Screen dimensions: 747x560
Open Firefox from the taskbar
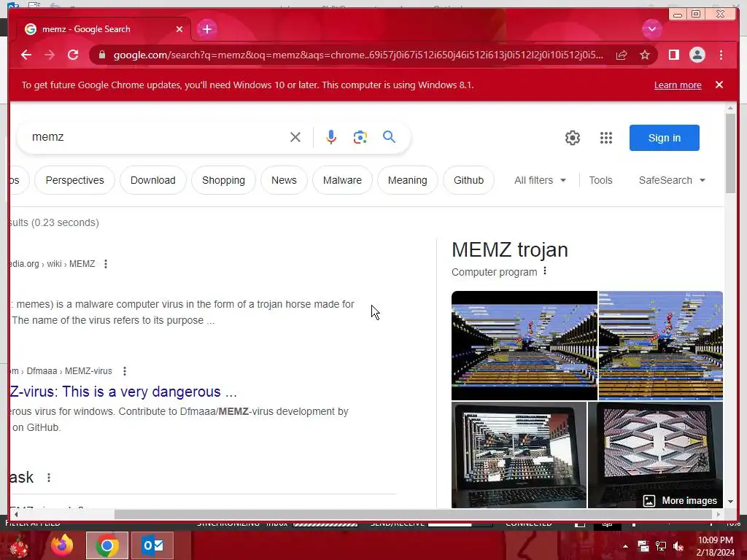tap(63, 545)
